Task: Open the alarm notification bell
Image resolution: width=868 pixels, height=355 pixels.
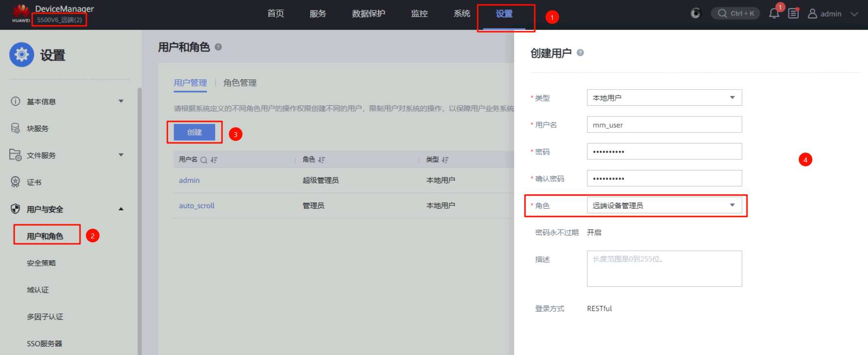Action: pyautogui.click(x=774, y=14)
